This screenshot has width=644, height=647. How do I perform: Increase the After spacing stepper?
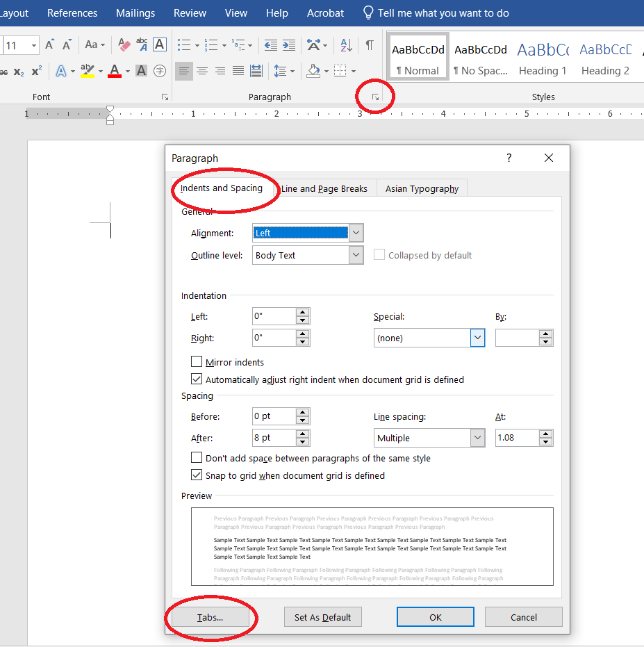pos(302,434)
